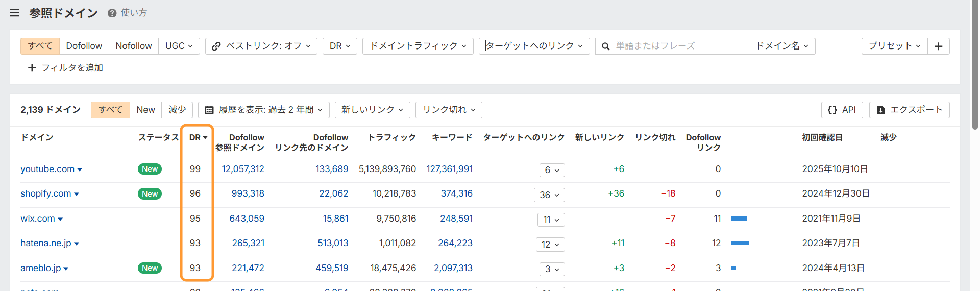Image resolution: width=980 pixels, height=291 pixels.
Task: Toggle the ベストリンク: オフ option
Action: click(261, 46)
